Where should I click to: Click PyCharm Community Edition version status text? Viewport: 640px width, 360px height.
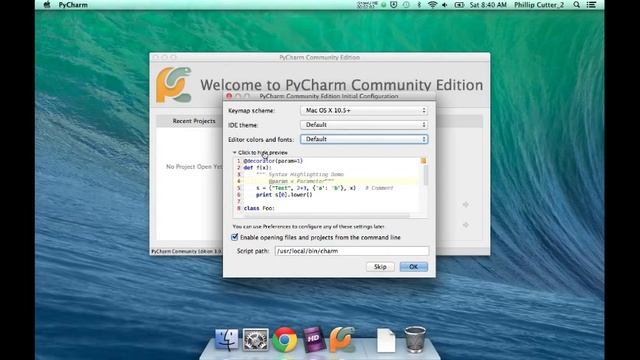[x=187, y=251]
